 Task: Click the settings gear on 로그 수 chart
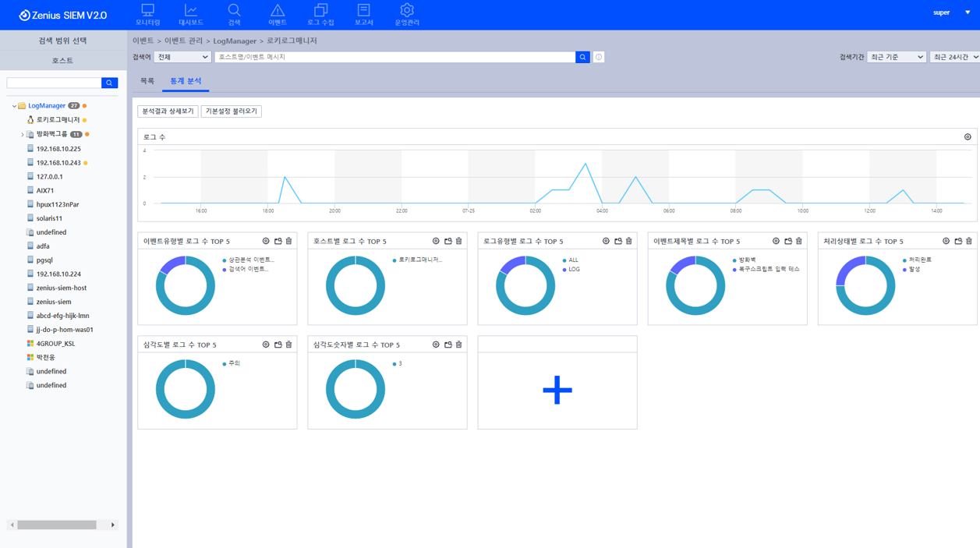(x=968, y=137)
